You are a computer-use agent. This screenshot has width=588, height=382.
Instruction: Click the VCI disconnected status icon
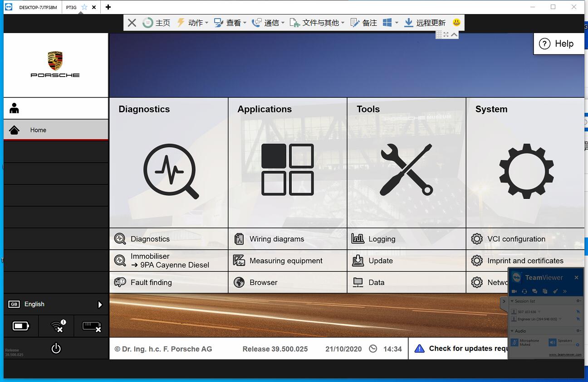tap(91, 326)
